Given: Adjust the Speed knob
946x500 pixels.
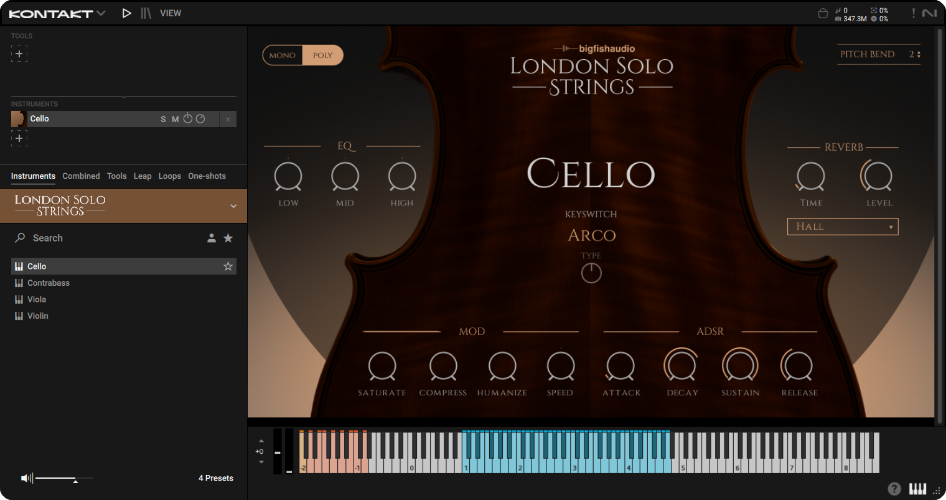Looking at the screenshot, I should click(x=560, y=367).
